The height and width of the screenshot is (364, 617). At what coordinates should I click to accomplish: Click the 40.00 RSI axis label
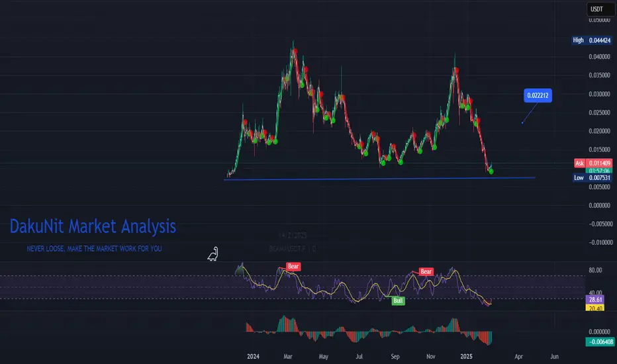coord(595,293)
